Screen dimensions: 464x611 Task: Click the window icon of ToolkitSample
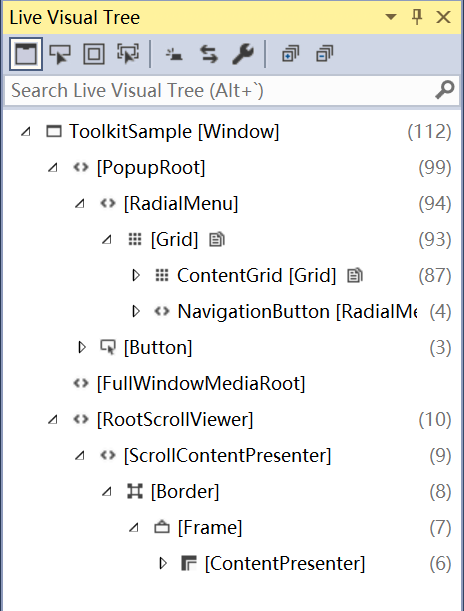tap(54, 132)
